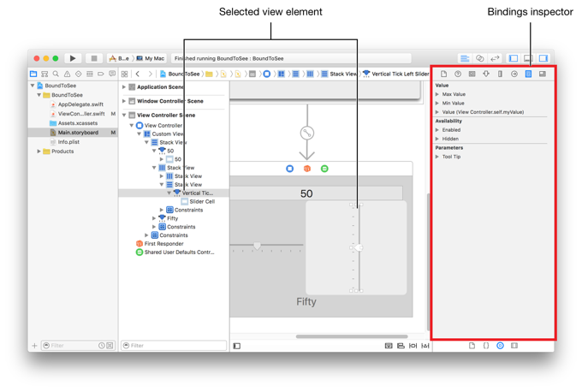Open the File Template library icon
Screen dimensions: 582x392
point(472,346)
